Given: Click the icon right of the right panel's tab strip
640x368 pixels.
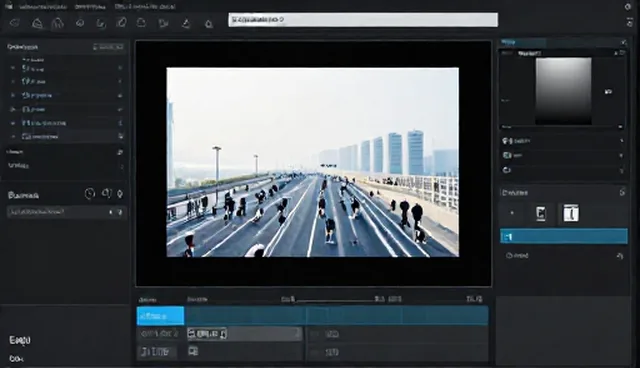Looking at the screenshot, I should click(x=624, y=42).
